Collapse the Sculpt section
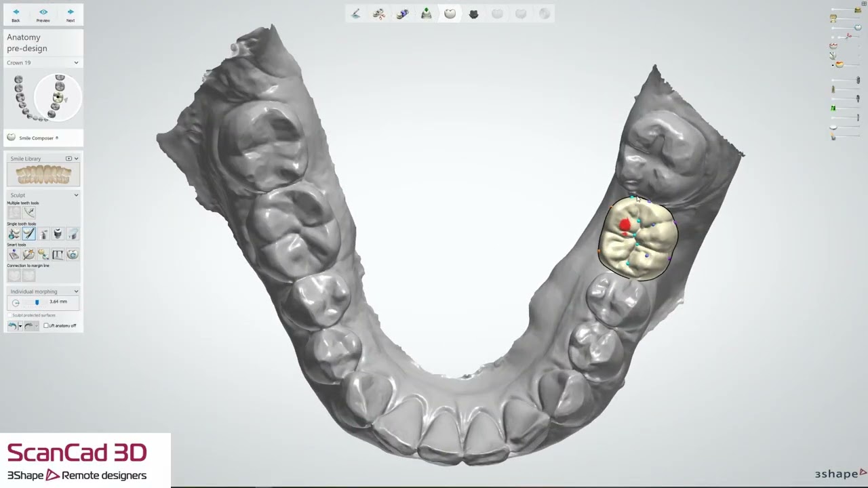 coord(76,195)
